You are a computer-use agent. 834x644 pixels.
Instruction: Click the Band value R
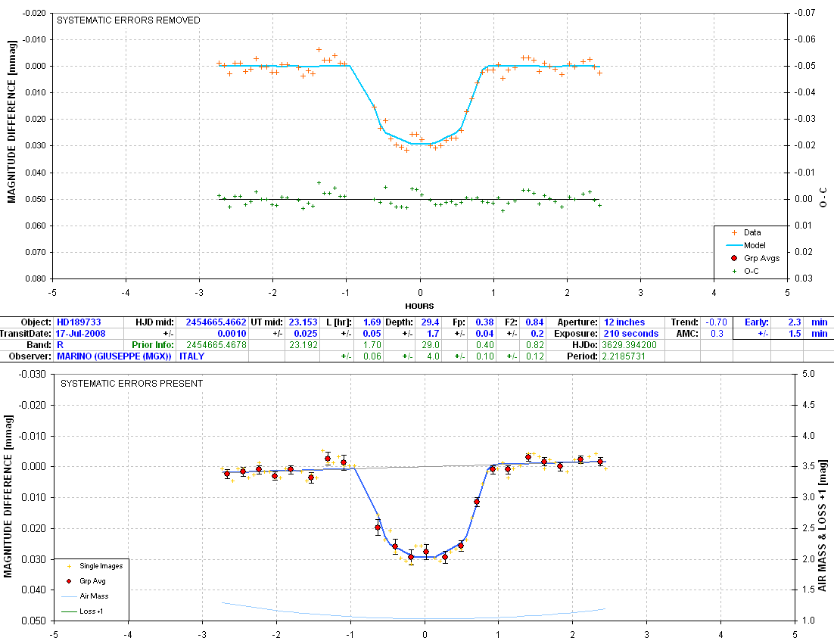click(60, 345)
